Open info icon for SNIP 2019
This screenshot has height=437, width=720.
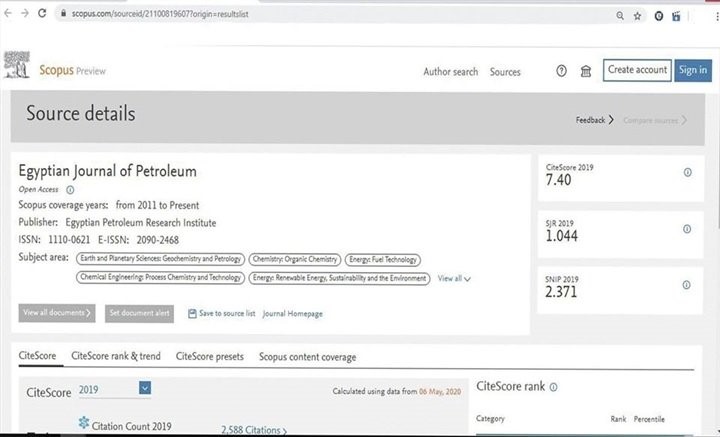[x=686, y=285]
